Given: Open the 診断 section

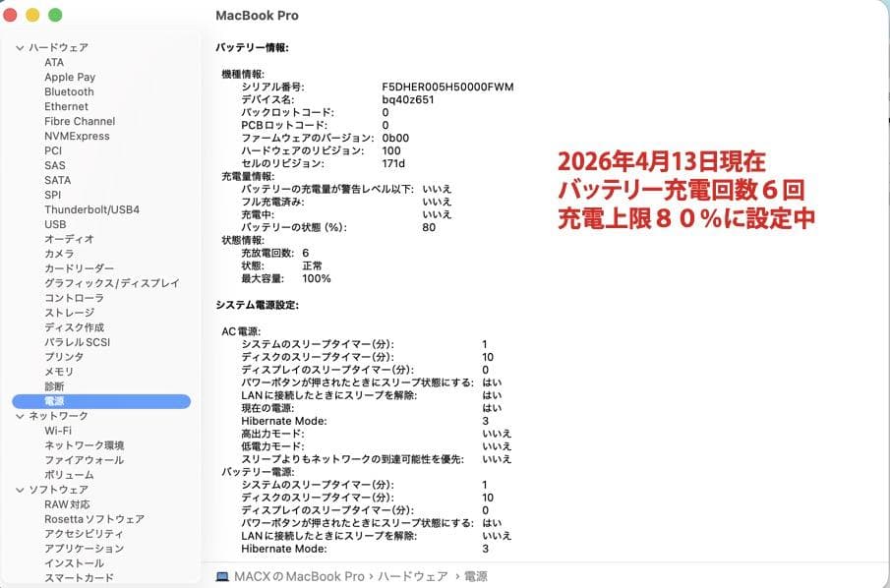Looking at the screenshot, I should pyautogui.click(x=57, y=386).
